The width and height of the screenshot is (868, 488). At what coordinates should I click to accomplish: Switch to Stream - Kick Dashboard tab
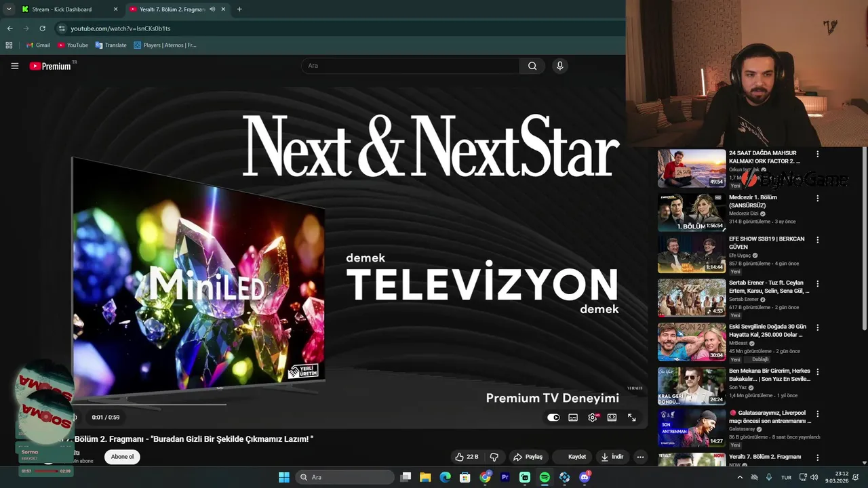(62, 9)
